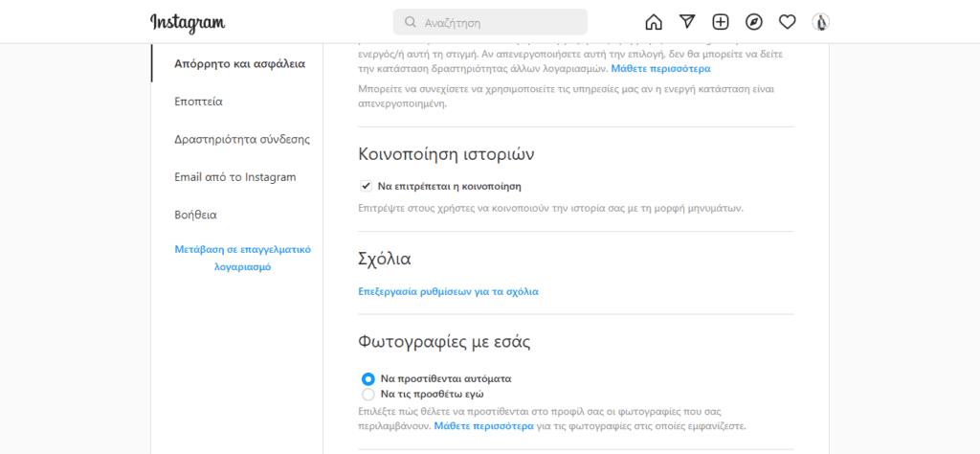This screenshot has width=980, height=454.
Task: Open direct messages paper plane icon
Action: 687,22
